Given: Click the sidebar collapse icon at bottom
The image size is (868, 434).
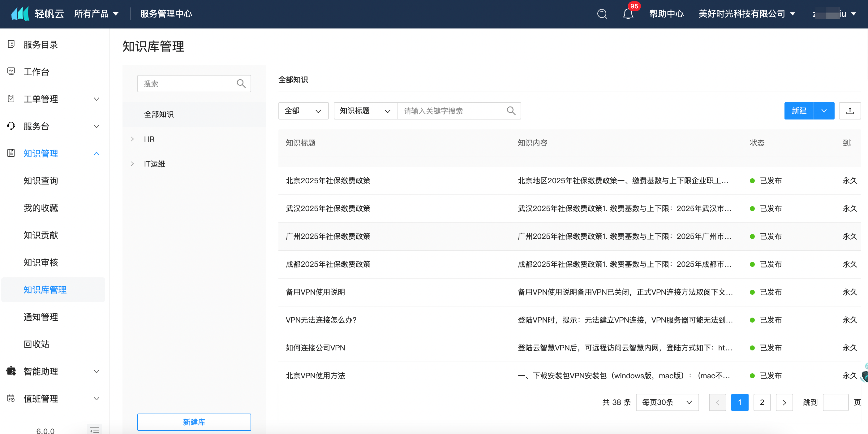Looking at the screenshot, I should coord(95,430).
